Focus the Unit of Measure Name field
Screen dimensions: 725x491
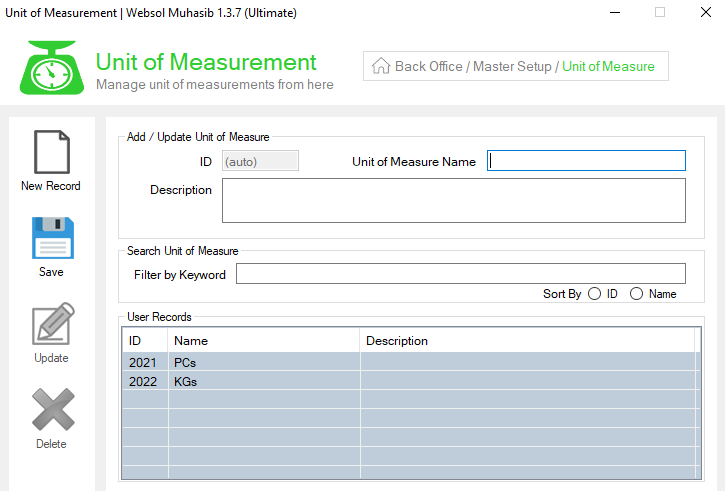[586, 160]
